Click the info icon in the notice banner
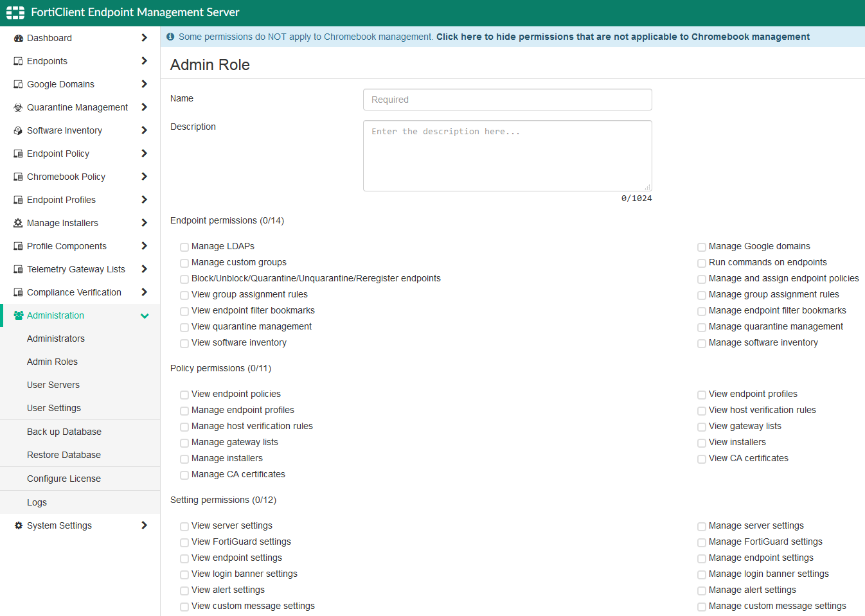Viewport: 865px width, 616px height. [170, 37]
